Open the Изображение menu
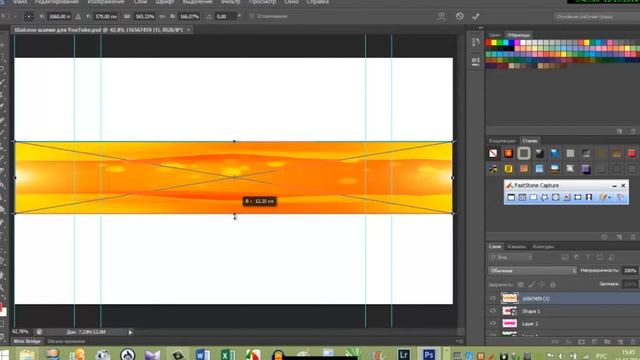The image size is (640, 360). click(106, 2)
